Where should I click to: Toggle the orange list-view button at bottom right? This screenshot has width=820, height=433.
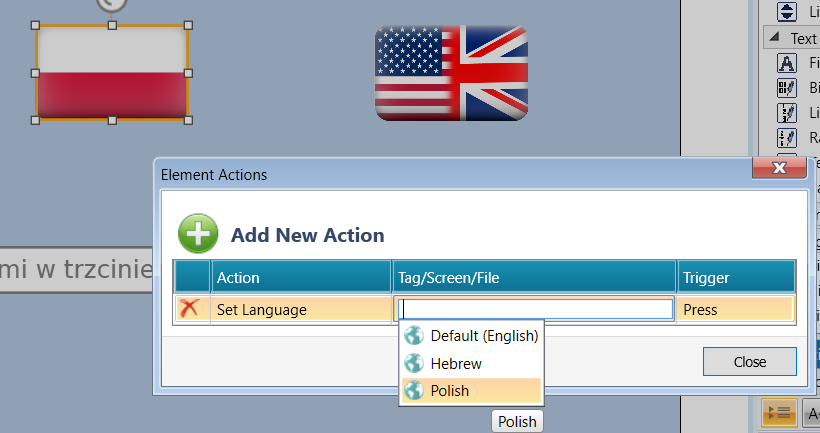[x=779, y=413]
